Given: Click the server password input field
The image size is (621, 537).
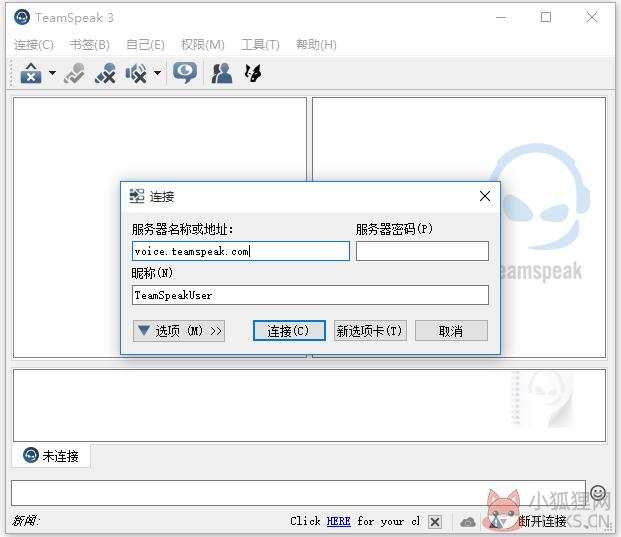Looking at the screenshot, I should click(422, 251).
